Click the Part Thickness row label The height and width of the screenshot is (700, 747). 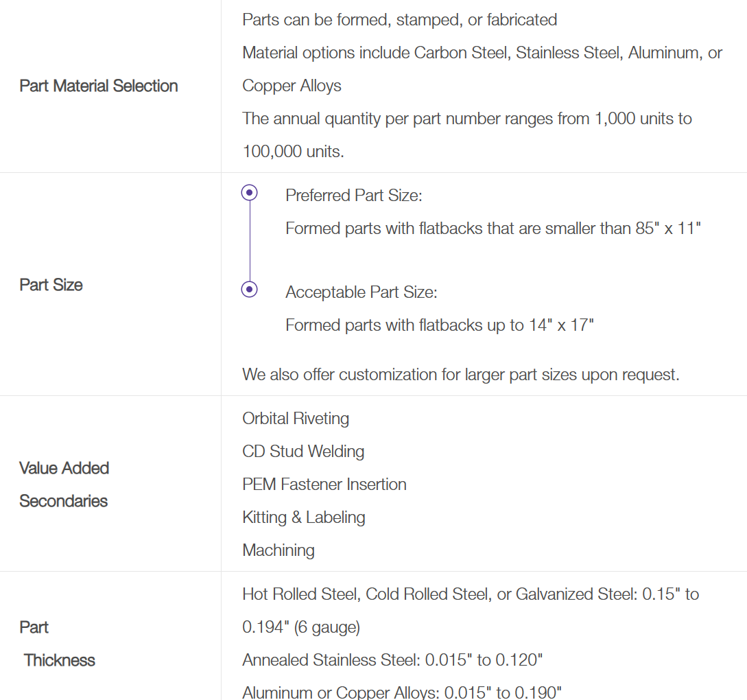click(58, 644)
